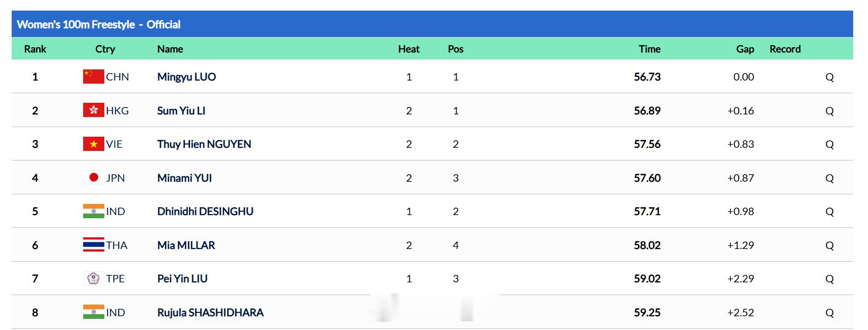868x330 pixels.
Task: Select Thuy Hien NGUYEN's name
Action: point(204,144)
